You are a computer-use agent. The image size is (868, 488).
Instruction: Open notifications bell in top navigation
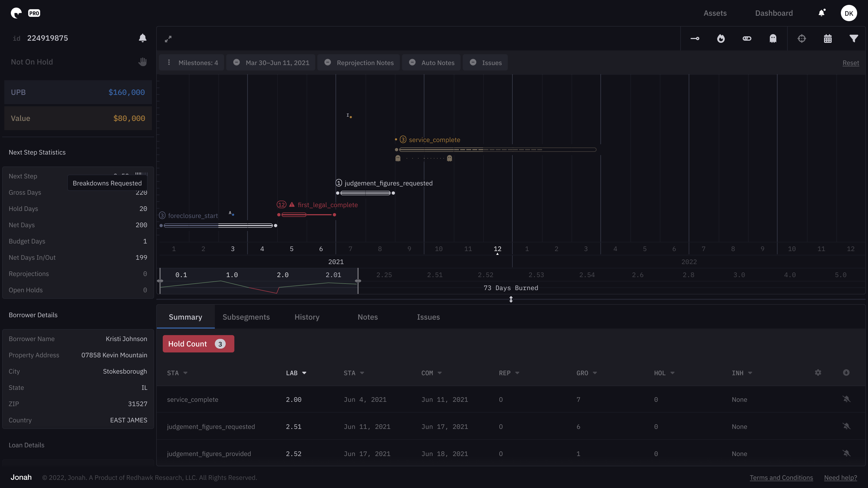pyautogui.click(x=822, y=13)
